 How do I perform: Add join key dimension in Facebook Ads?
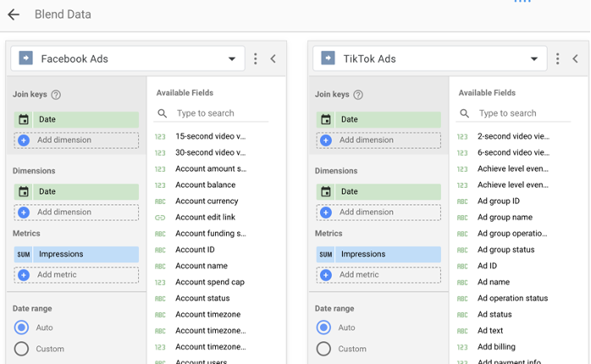[x=76, y=141]
